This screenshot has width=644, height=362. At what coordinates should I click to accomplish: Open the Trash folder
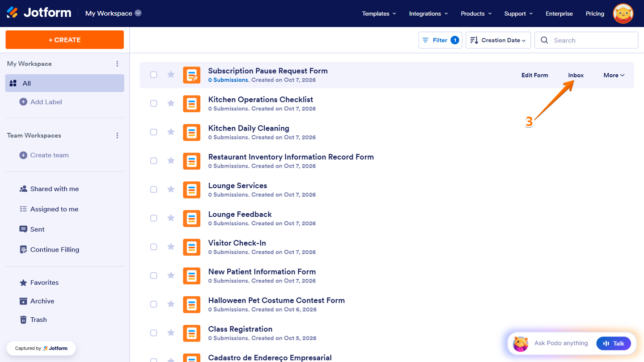[x=33, y=320]
